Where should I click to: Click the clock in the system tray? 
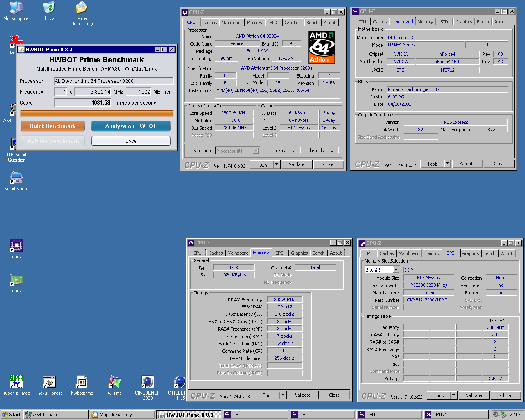point(515,415)
